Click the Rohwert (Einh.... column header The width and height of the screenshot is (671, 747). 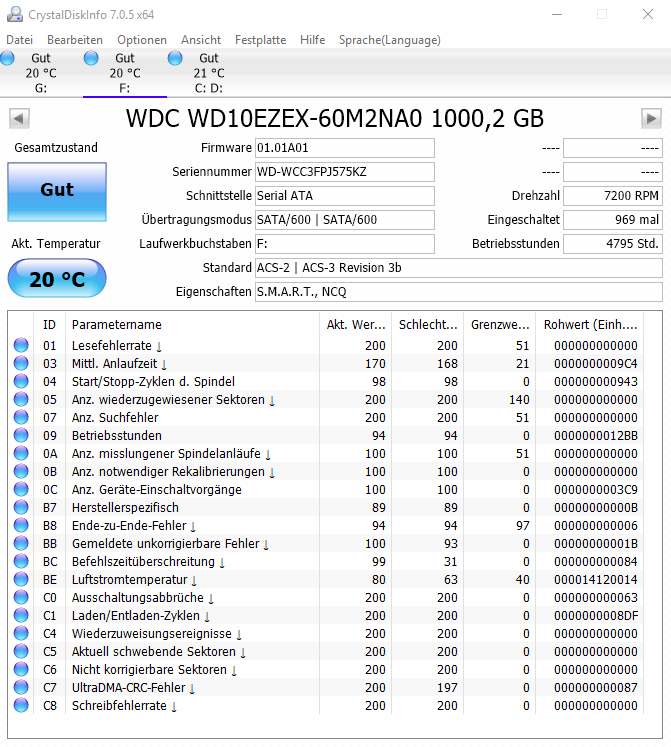(590, 324)
